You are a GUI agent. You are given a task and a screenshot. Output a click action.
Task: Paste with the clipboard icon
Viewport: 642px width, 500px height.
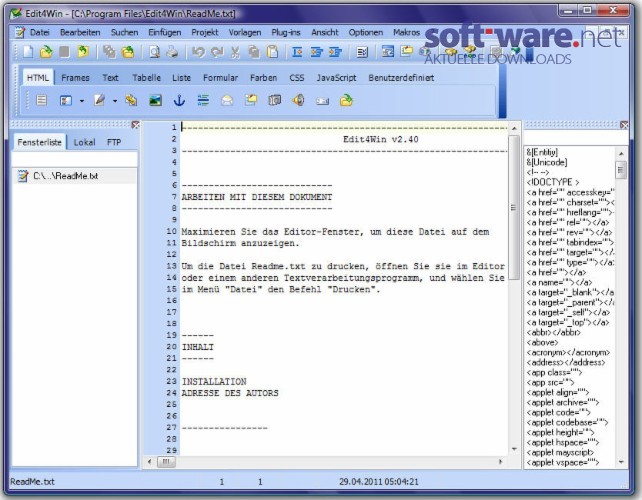(272, 52)
